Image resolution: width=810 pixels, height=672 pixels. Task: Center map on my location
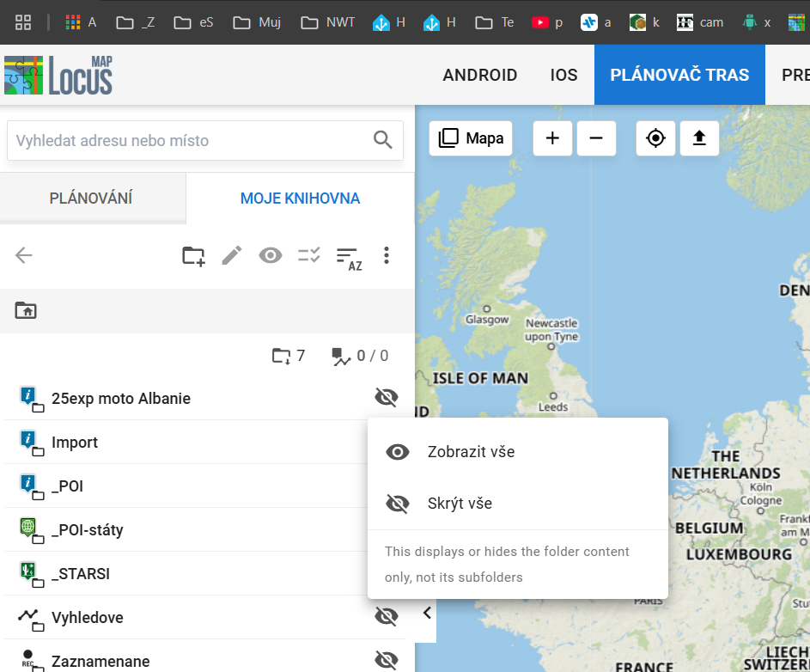pos(656,138)
